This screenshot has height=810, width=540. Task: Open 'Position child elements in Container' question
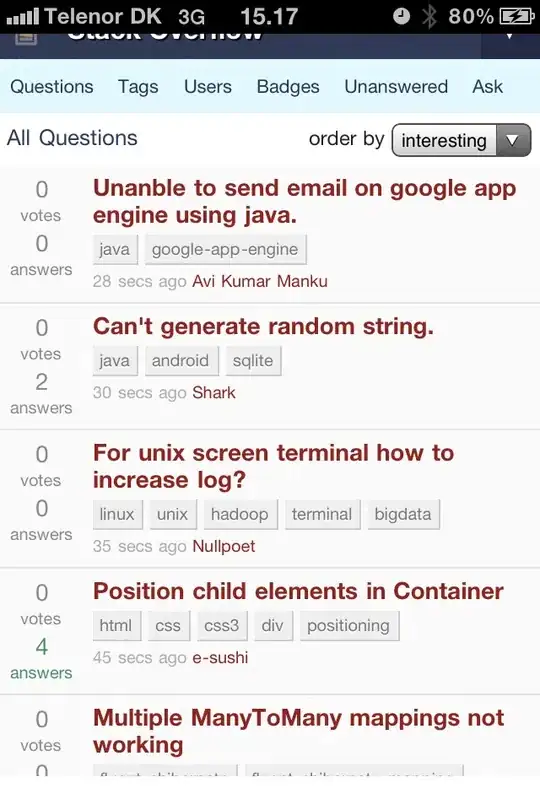point(298,591)
